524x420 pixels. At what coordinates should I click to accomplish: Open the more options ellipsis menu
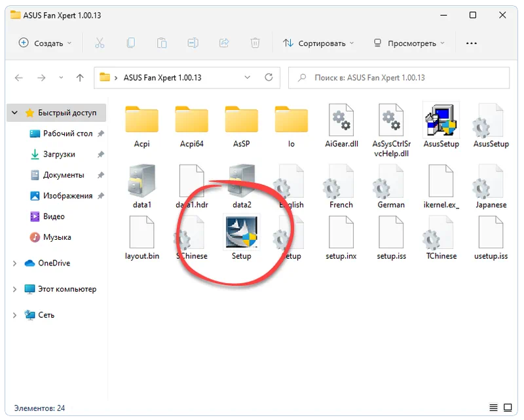471,43
